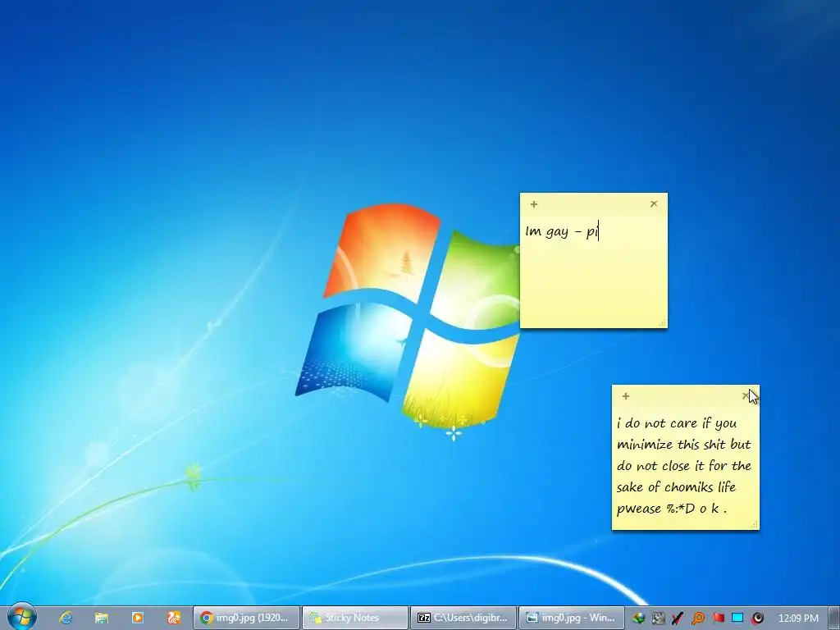The width and height of the screenshot is (840, 630).
Task: Click the red checkmark tray icon
Action: pos(678,619)
